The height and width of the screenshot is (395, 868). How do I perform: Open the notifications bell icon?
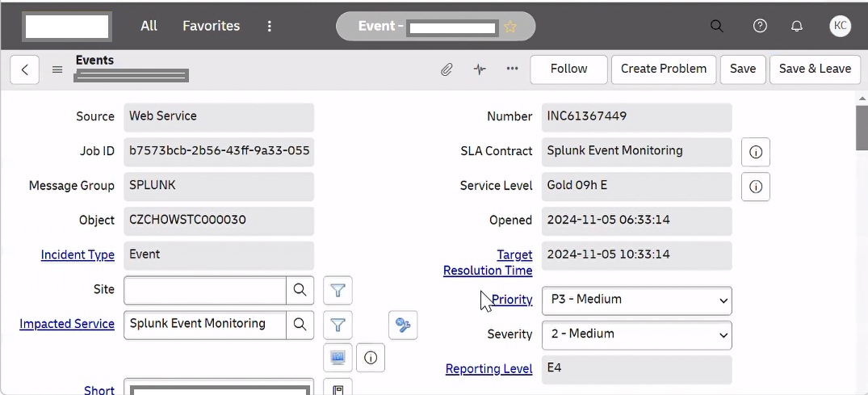(797, 26)
